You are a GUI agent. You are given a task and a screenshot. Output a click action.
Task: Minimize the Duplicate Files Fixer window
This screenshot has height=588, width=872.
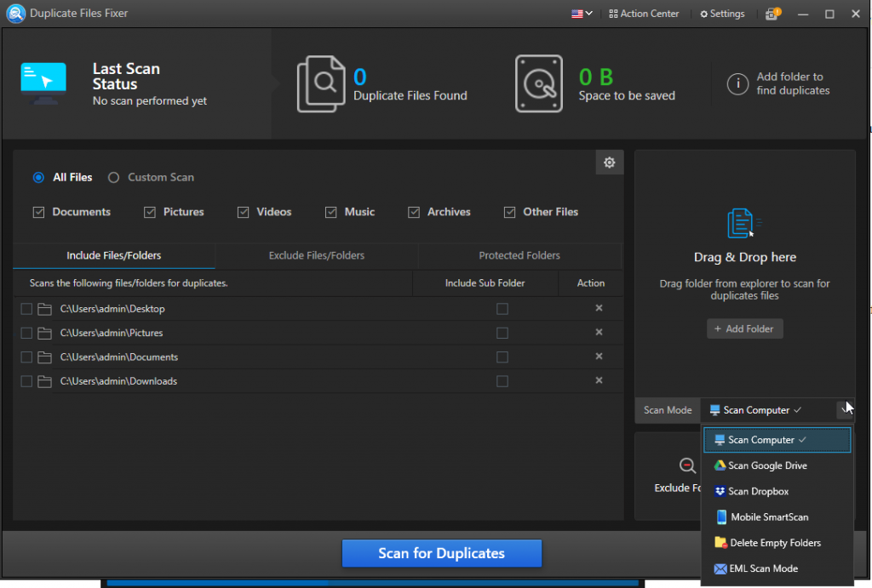(x=802, y=14)
